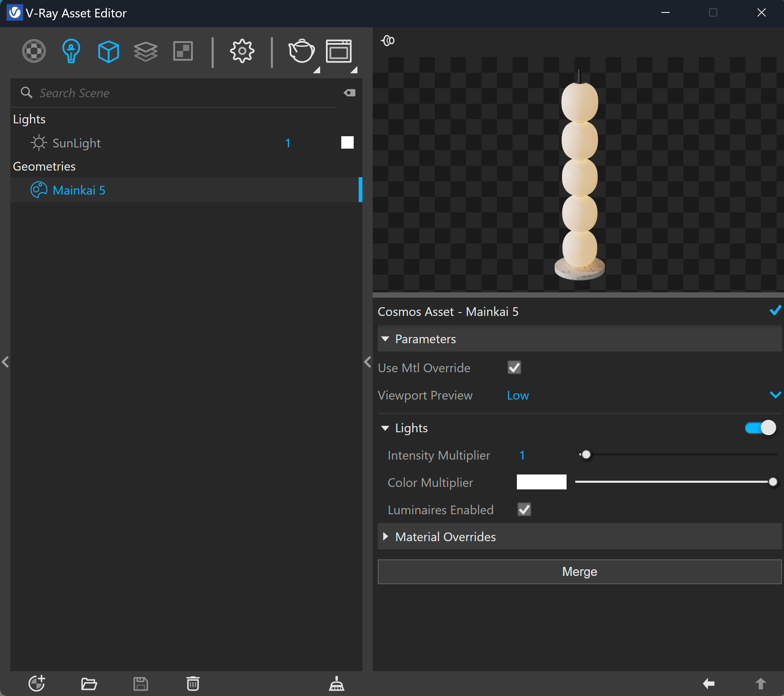Click the lamp preview thumbnail
The height and width of the screenshot is (696, 784).
[579, 175]
